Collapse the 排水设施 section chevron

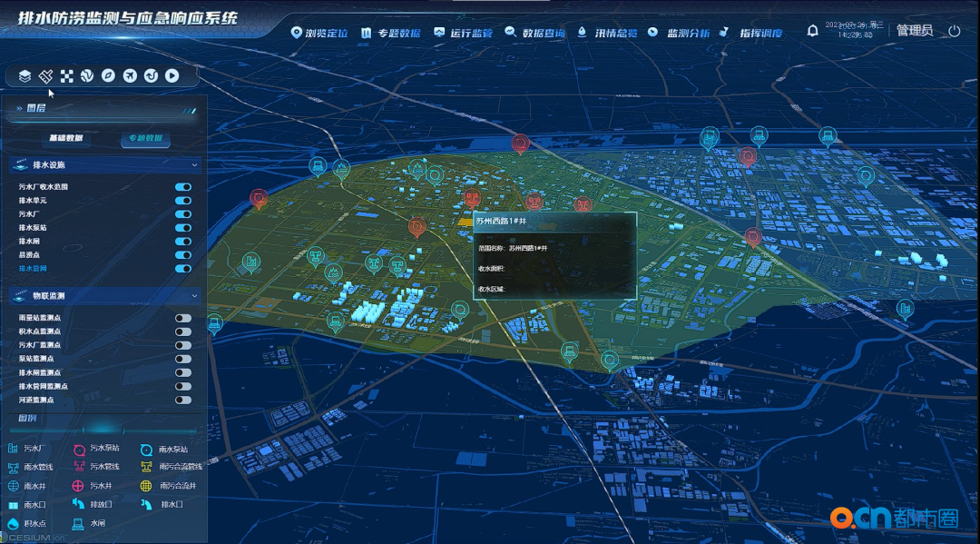tap(195, 165)
